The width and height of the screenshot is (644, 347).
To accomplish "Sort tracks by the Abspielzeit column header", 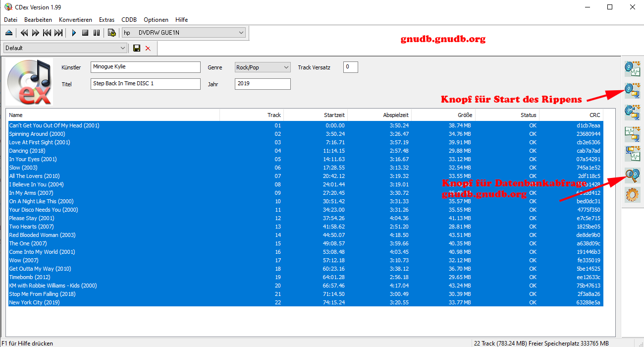I will point(379,115).
